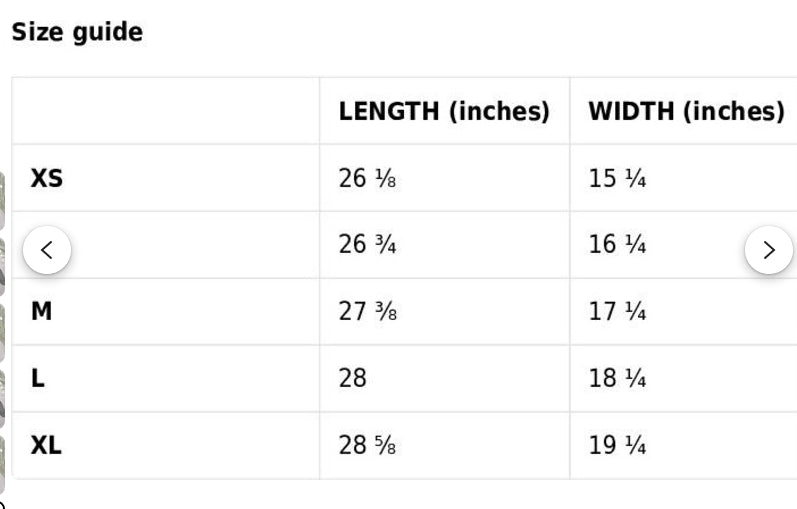Click the 28 ⅝ length value
Image resolution: width=797 pixels, height=509 pixels.
(367, 445)
